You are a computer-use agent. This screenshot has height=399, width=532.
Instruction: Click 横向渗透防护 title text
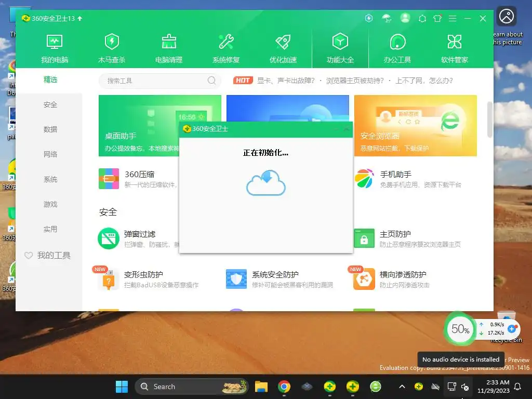(x=403, y=274)
